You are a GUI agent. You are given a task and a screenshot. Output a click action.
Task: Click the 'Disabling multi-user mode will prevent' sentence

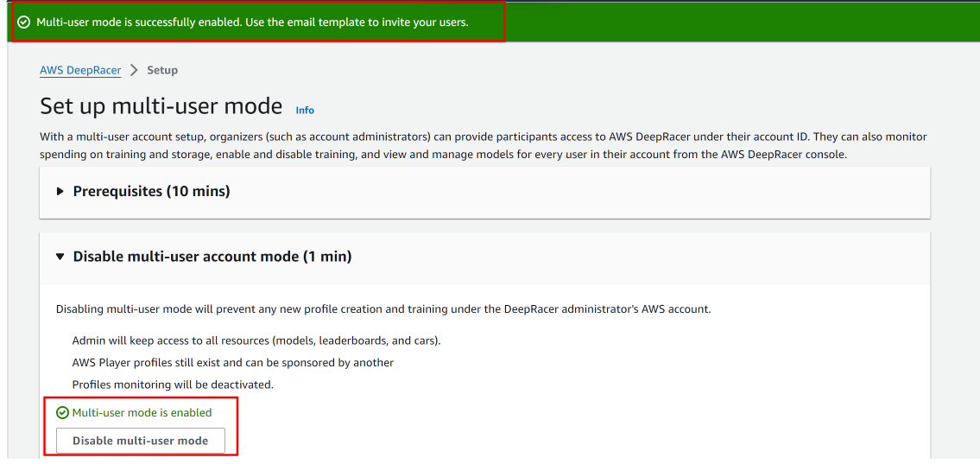tap(383, 309)
